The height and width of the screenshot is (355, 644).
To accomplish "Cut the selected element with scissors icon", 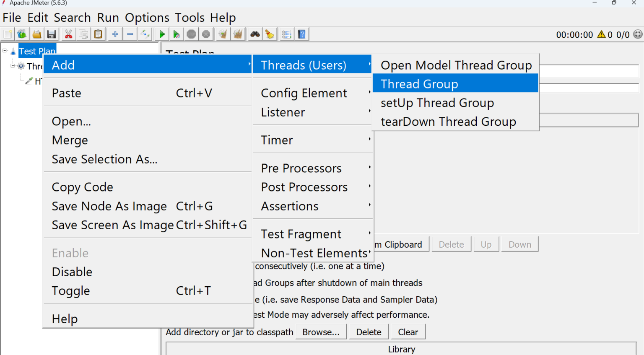I will [x=68, y=34].
